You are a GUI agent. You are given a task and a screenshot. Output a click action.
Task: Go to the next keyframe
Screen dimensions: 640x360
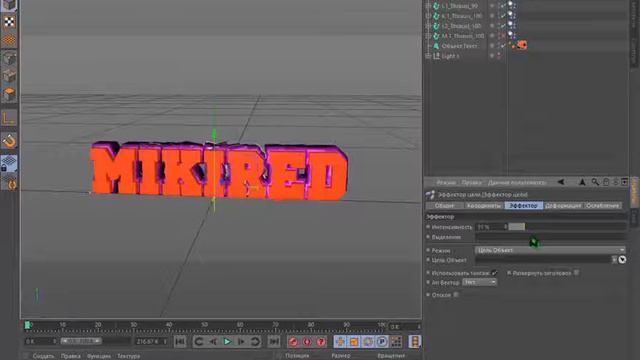[255, 341]
